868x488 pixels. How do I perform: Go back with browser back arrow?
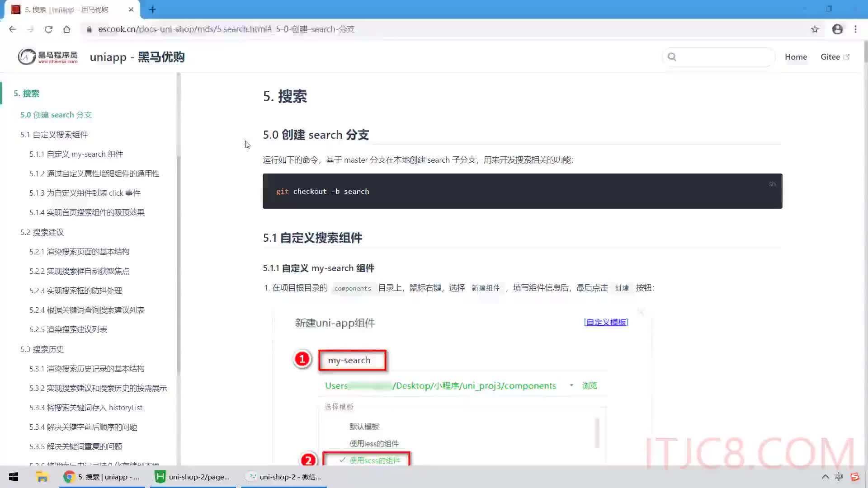13,29
